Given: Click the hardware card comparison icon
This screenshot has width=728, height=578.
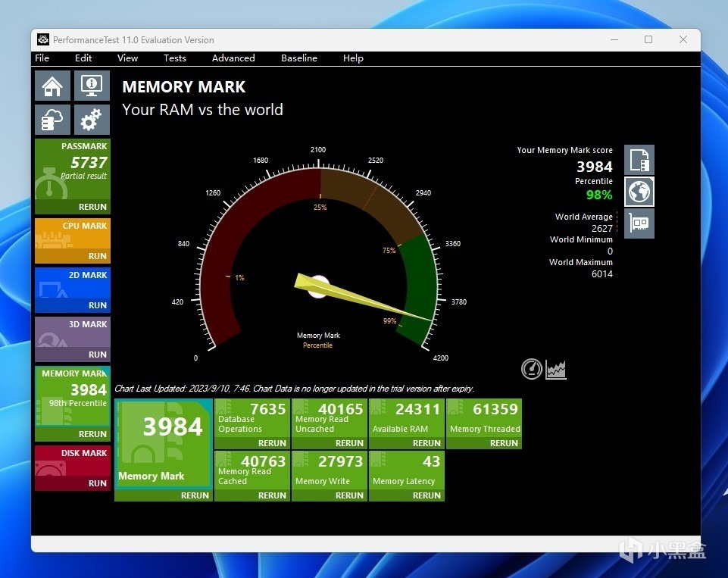Looking at the screenshot, I should point(639,223).
